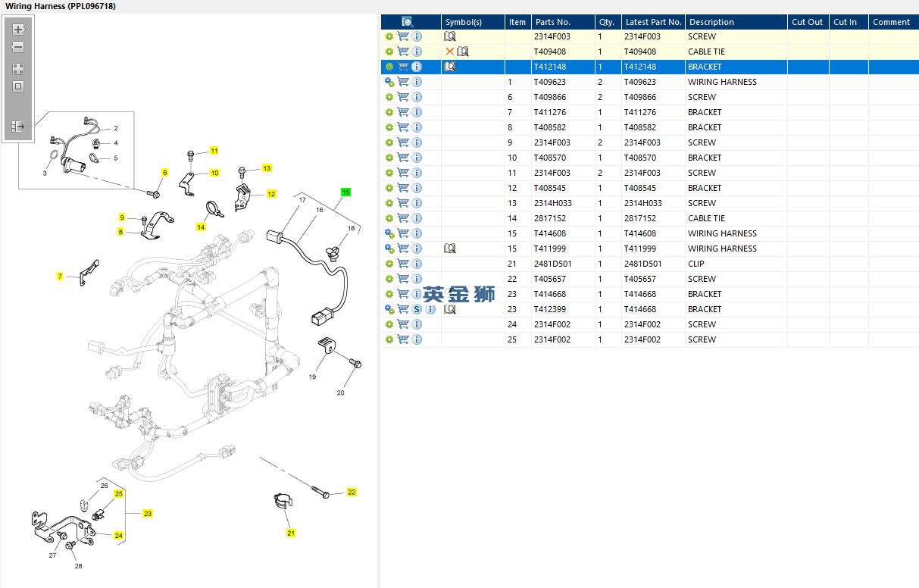Open book-magnifier symbol for T411999 row

[x=450, y=249]
